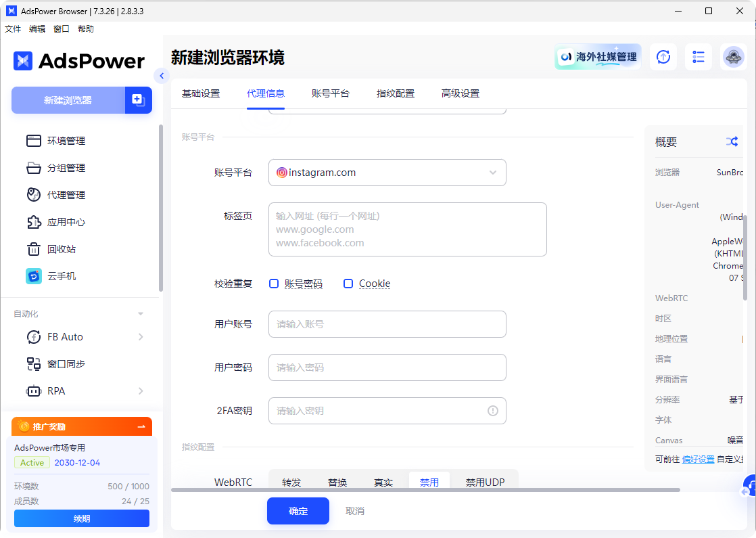Click the 确定 confirm button
Image resolution: width=756 pixels, height=538 pixels.
298,511
